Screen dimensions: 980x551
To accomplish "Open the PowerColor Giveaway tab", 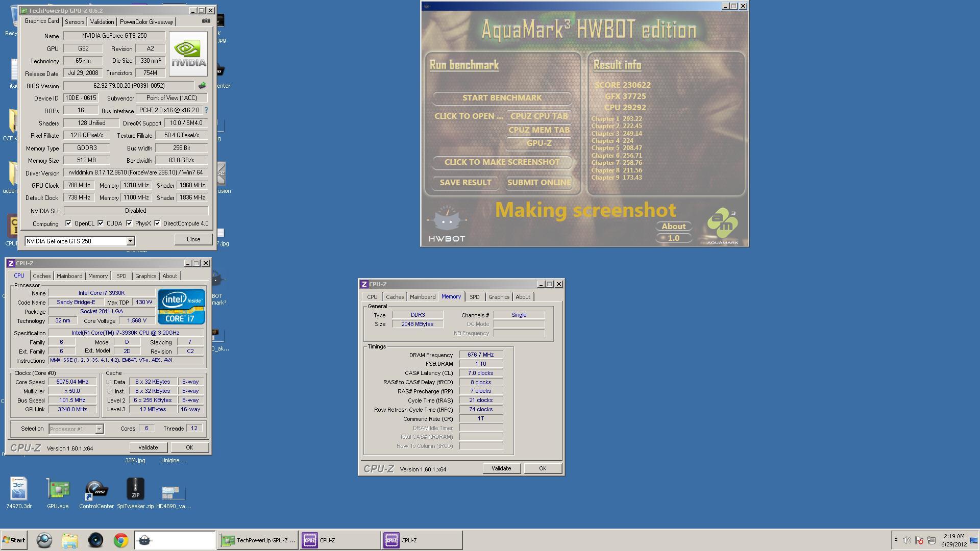I will (146, 22).
